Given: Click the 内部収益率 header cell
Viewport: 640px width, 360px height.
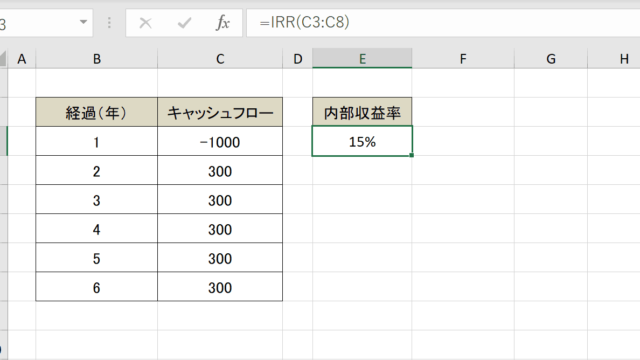Looking at the screenshot, I should coord(362,112).
